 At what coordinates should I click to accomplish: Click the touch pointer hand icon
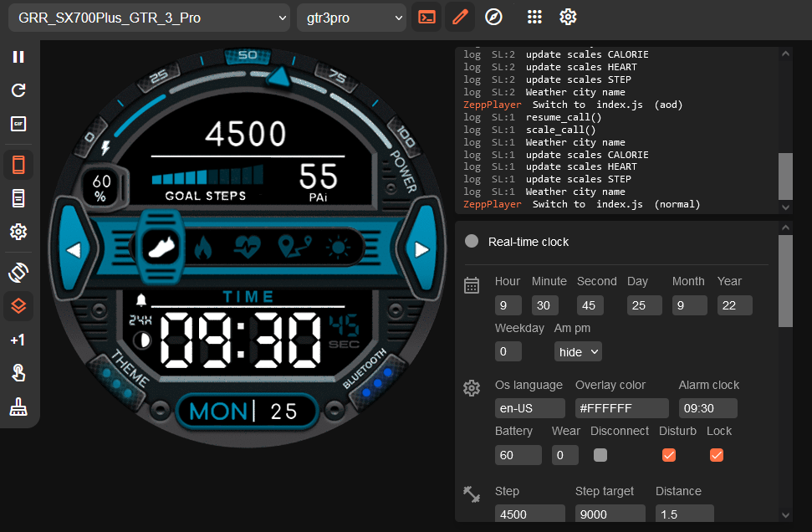click(x=18, y=373)
